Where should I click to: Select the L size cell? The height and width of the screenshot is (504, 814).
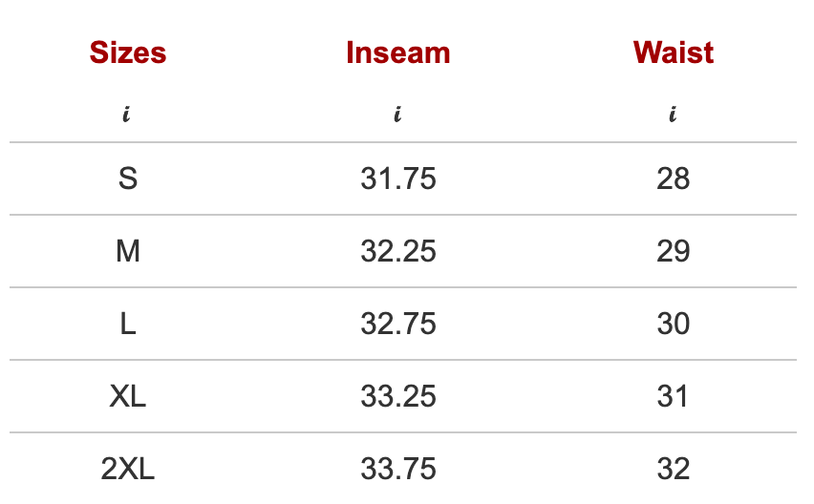coord(128,324)
